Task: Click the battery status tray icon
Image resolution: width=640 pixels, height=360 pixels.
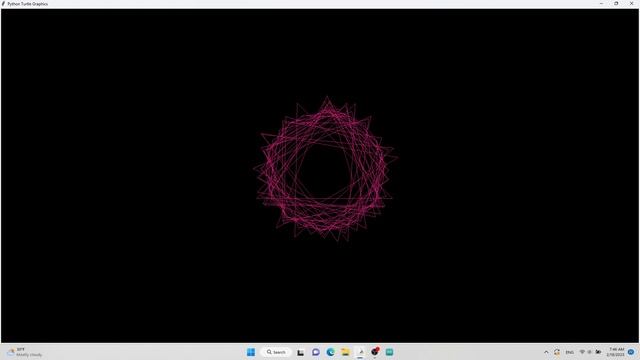Action: (x=598, y=352)
